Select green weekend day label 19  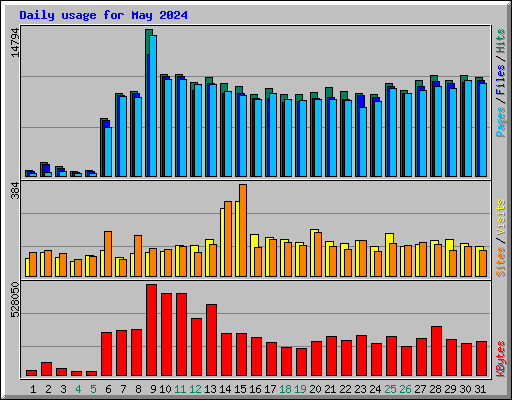point(300,389)
